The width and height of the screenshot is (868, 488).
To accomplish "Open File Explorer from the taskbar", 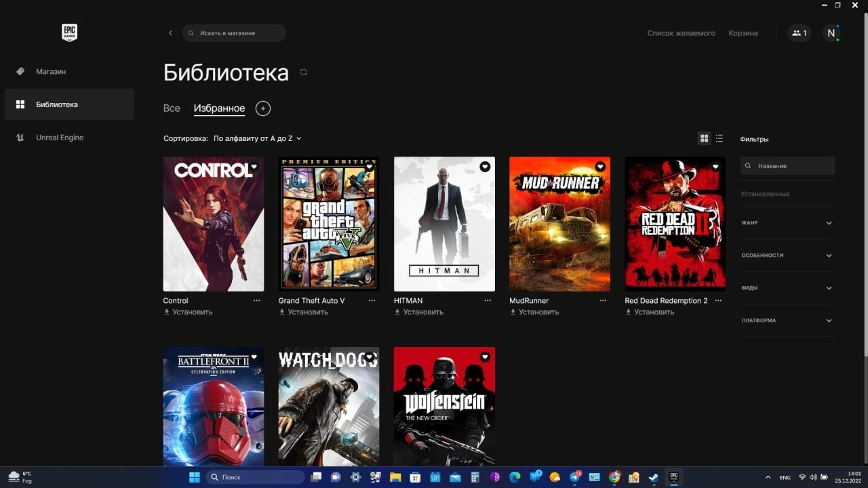I will click(395, 477).
